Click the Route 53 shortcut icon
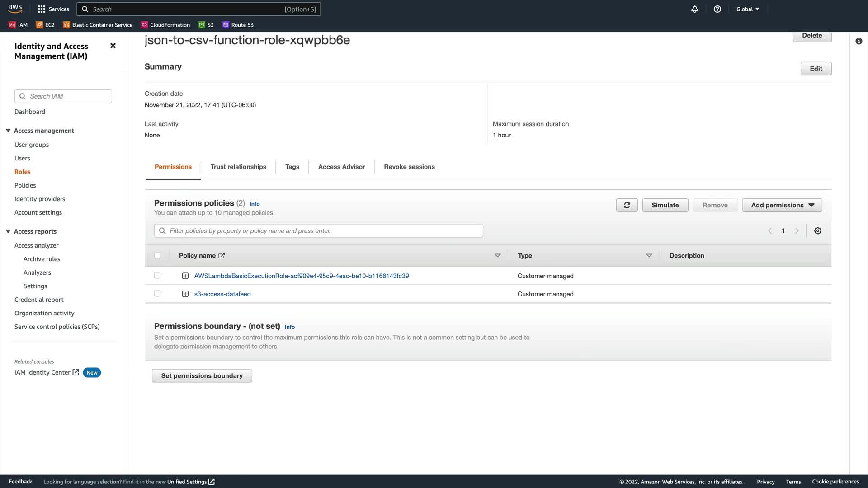Image resolution: width=868 pixels, height=488 pixels. (226, 25)
